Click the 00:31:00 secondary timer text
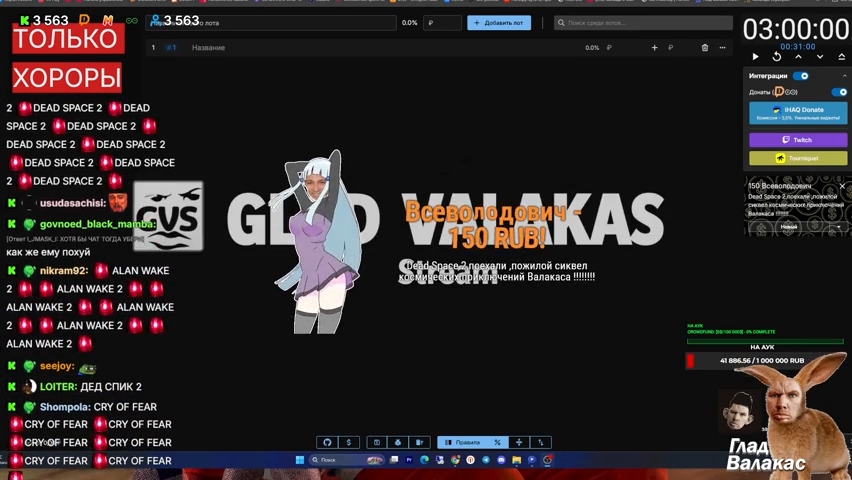The image size is (852, 480). pyautogui.click(x=798, y=47)
